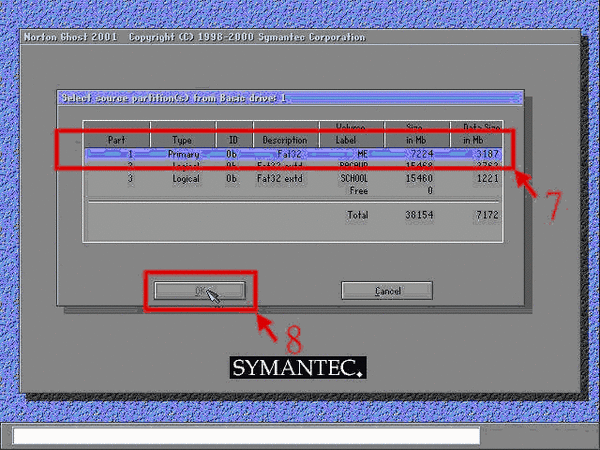Click the Primary type cell
The width and height of the screenshot is (600, 450).
[x=183, y=154]
